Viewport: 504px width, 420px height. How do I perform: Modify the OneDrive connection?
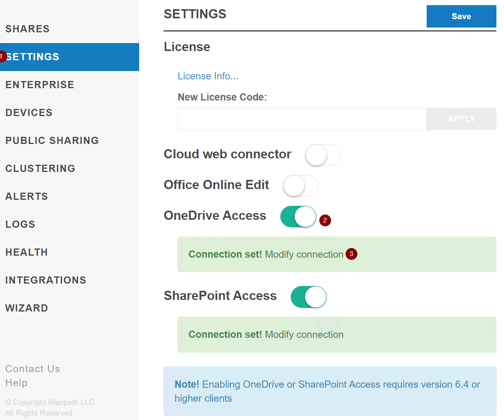point(304,254)
